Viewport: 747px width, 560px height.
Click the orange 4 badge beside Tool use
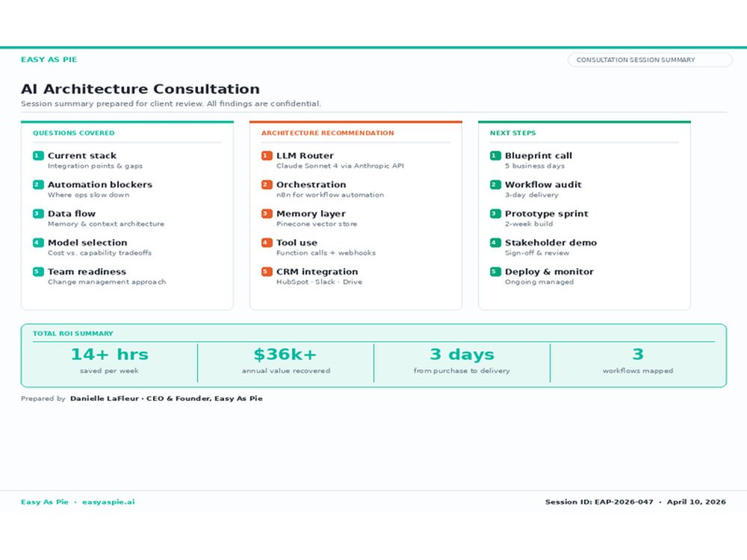pyautogui.click(x=267, y=243)
